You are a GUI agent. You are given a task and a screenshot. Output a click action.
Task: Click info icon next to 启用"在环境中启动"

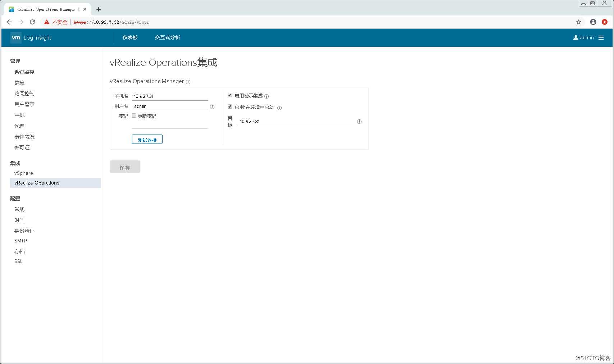pos(279,108)
